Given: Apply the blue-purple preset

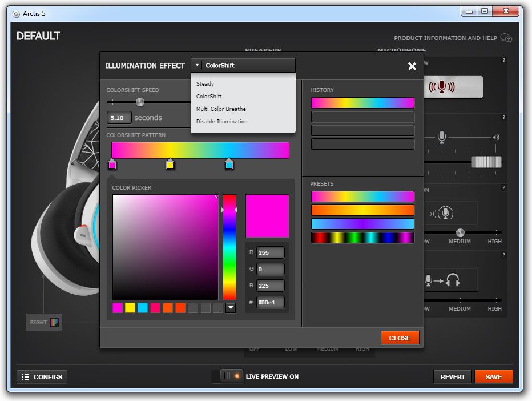Looking at the screenshot, I should click(362, 224).
